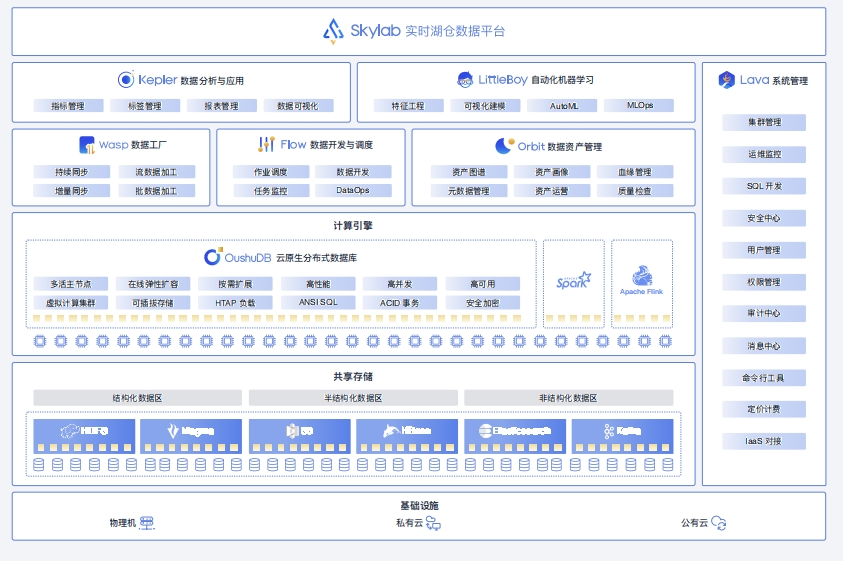843x561 pixels.
Task: Select the 特征工程 box under LittleBoy
Action: pyautogui.click(x=409, y=106)
